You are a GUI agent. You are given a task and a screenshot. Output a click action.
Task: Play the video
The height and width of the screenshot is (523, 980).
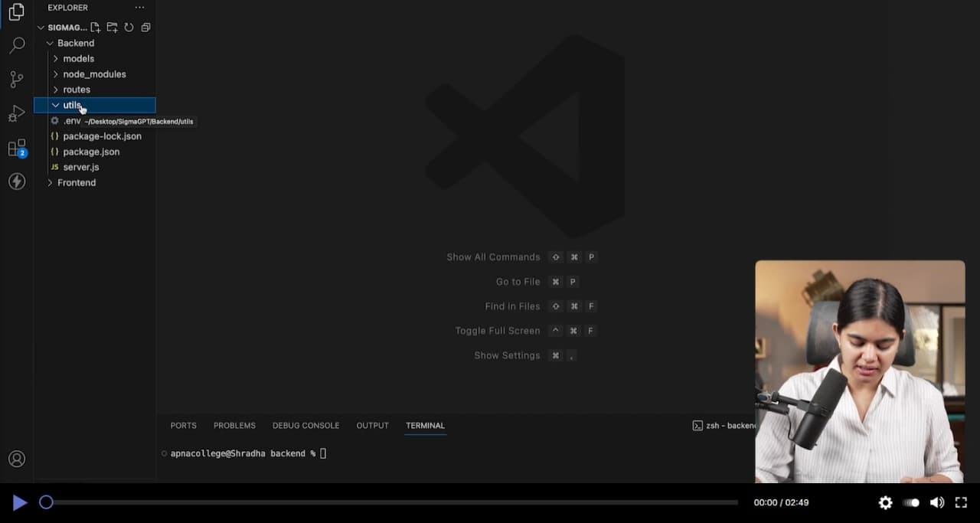20,502
